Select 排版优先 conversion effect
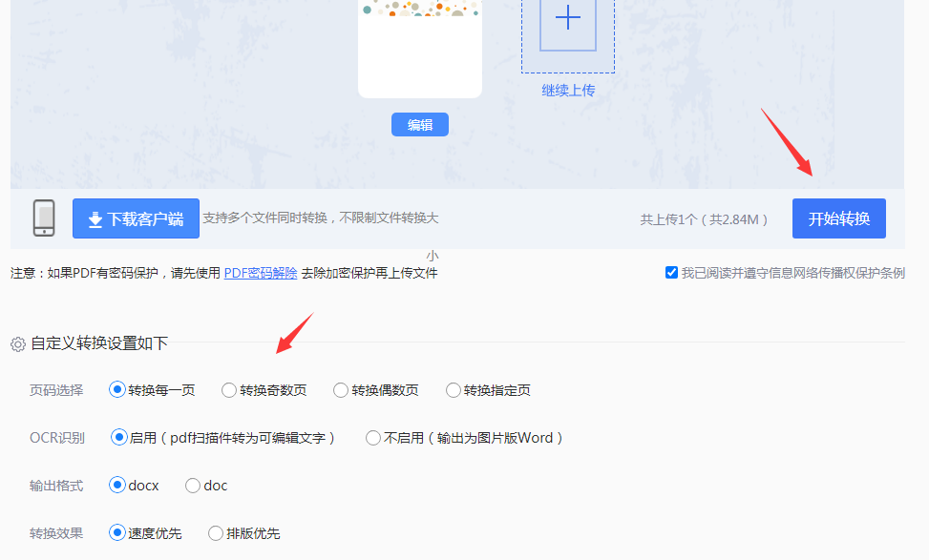Image resolution: width=929 pixels, height=560 pixels. pyautogui.click(x=215, y=532)
